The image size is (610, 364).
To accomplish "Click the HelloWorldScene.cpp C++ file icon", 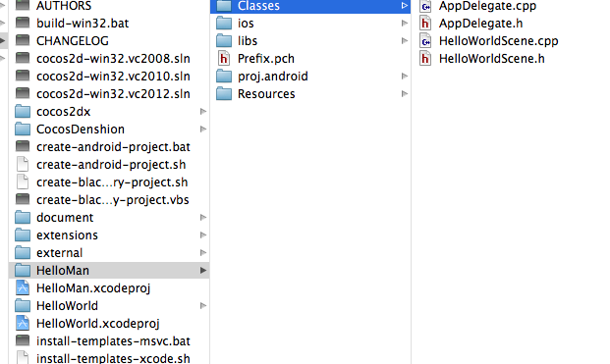I will tap(425, 40).
